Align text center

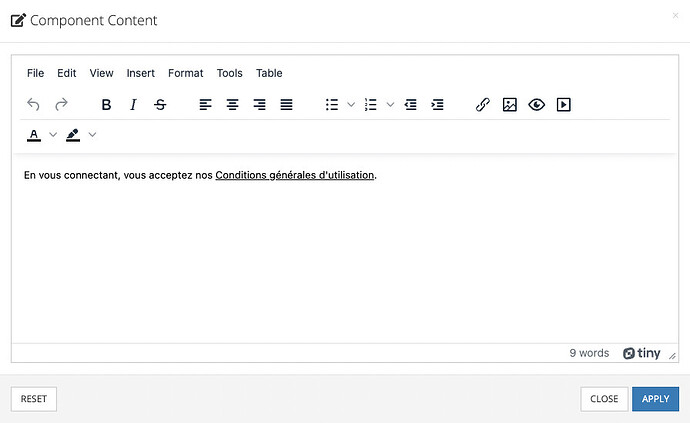(x=232, y=104)
